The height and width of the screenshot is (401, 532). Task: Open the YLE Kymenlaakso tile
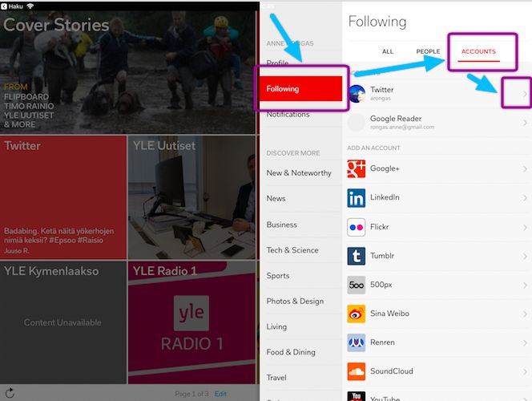click(x=63, y=322)
